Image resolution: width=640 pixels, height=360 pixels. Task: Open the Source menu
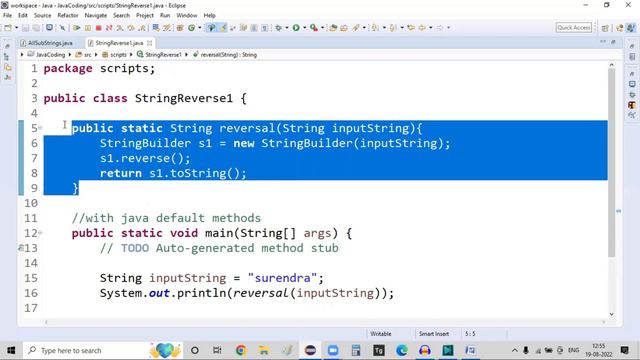tap(42, 15)
